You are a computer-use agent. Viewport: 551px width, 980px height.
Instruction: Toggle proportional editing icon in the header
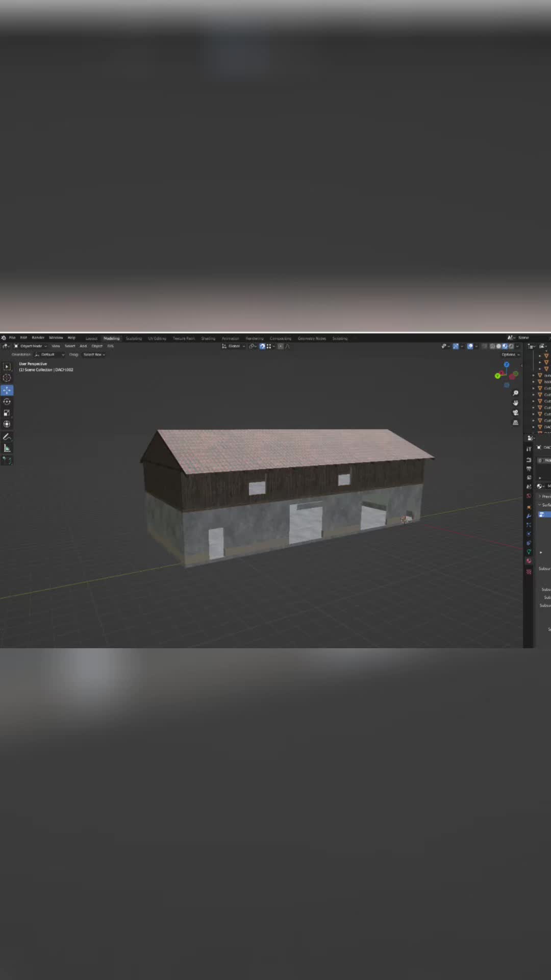[280, 346]
